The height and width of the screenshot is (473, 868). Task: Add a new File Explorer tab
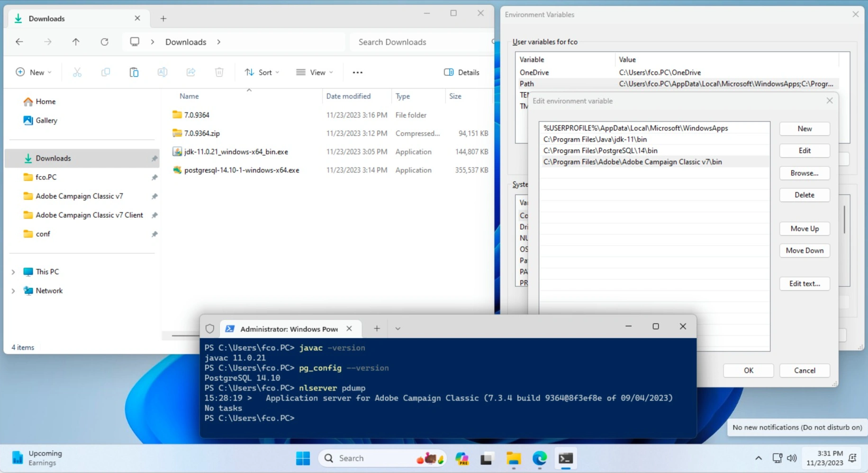pyautogui.click(x=163, y=18)
